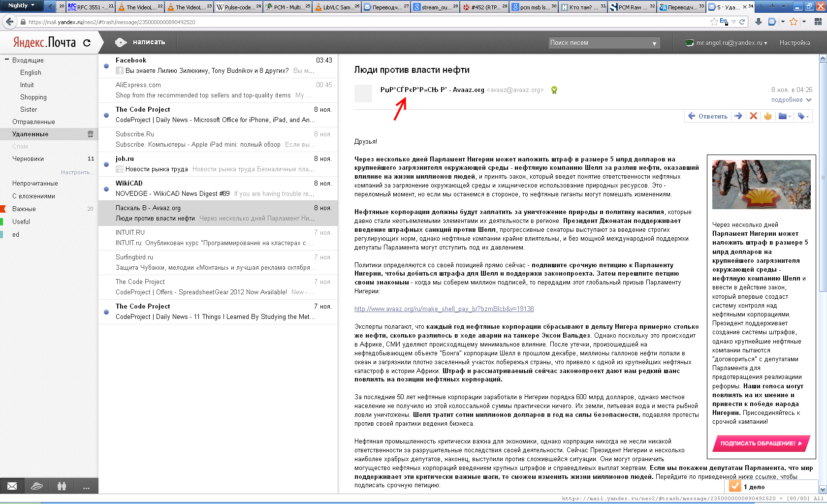This screenshot has width=827, height=504.
Task: Click the bookmark star in address bar
Action: pyautogui.click(x=714, y=22)
